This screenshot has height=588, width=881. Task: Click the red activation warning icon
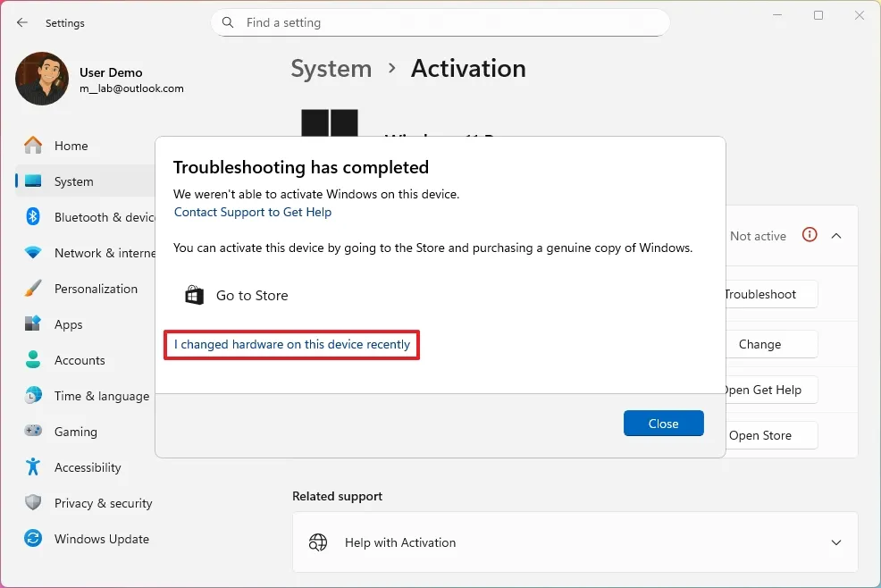pyautogui.click(x=810, y=236)
